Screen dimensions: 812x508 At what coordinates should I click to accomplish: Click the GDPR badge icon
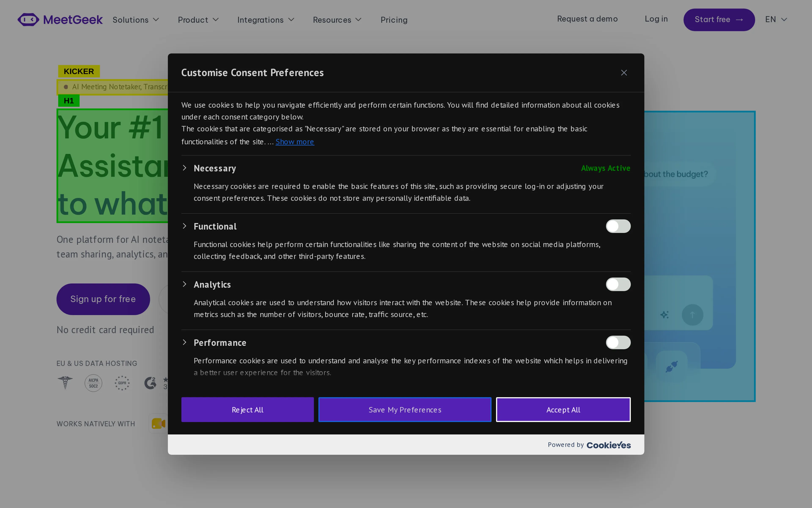(x=122, y=383)
